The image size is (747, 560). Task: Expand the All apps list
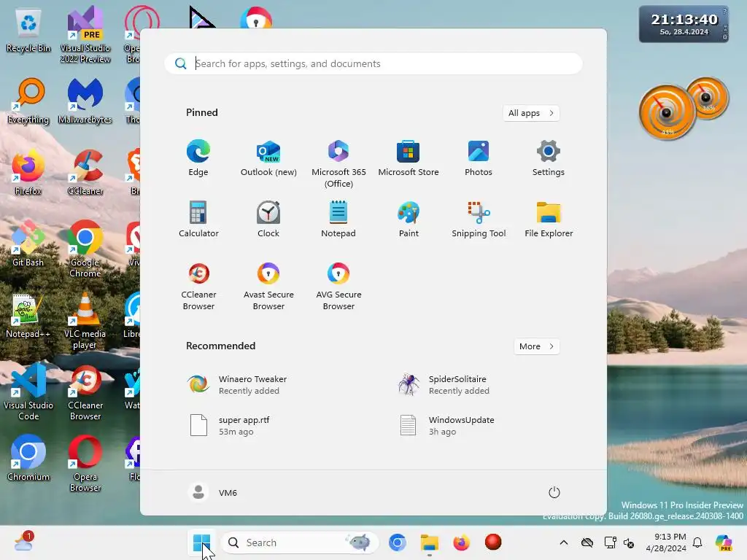[x=531, y=113]
